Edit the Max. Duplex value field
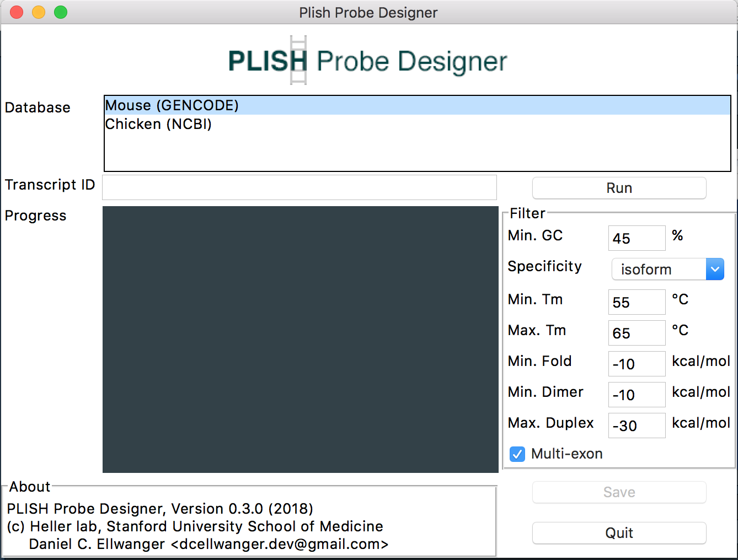The height and width of the screenshot is (560, 738). [x=637, y=426]
